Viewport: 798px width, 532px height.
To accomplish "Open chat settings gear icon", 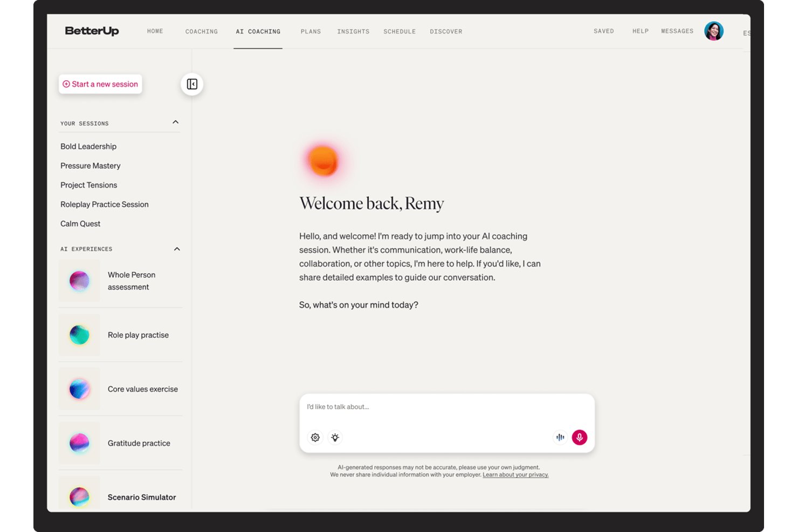I will [x=315, y=438].
